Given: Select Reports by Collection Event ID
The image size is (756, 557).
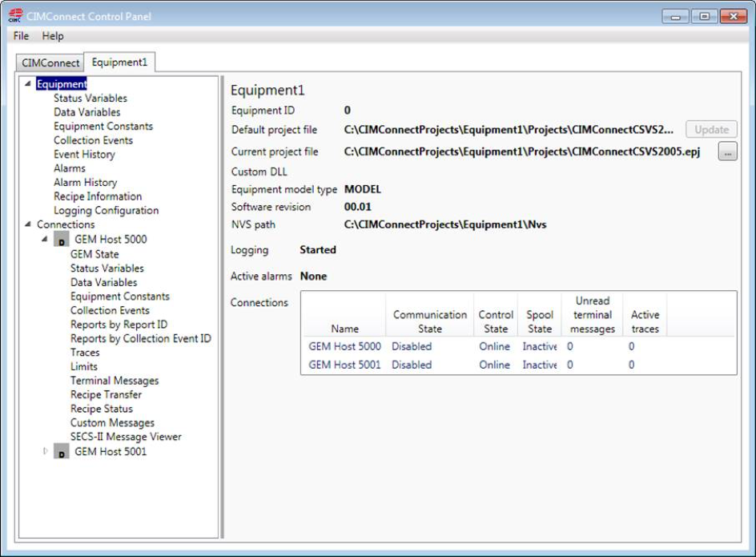Looking at the screenshot, I should pyautogui.click(x=141, y=339).
